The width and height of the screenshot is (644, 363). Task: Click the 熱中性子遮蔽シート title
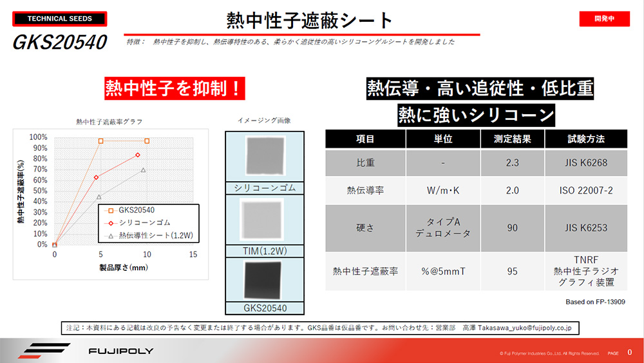pos(310,21)
